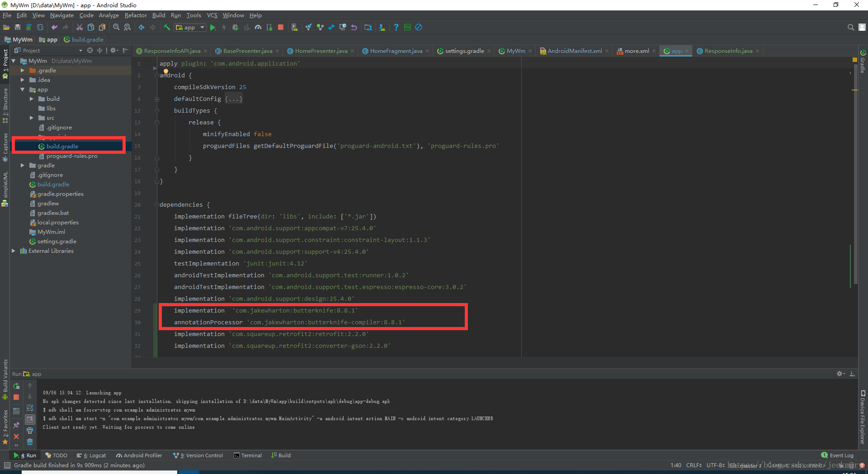The width and height of the screenshot is (868, 474).
Task: Expand the .idea folder node
Action: click(23, 80)
